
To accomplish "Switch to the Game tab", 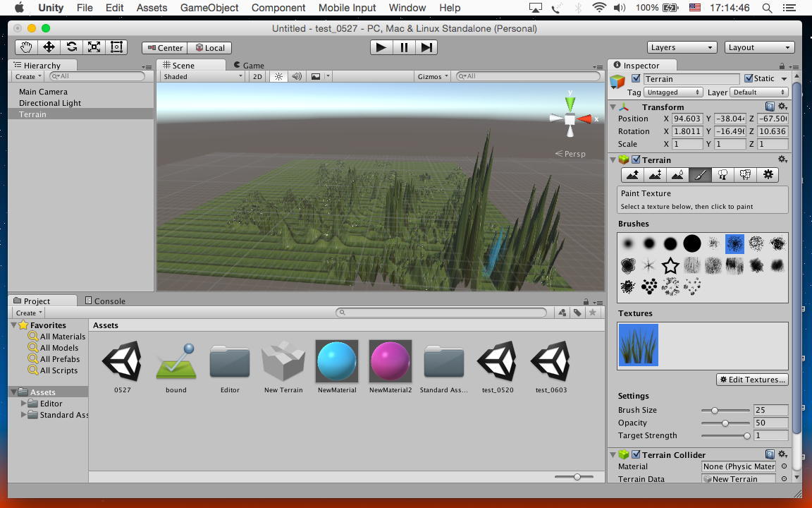I will pos(249,66).
